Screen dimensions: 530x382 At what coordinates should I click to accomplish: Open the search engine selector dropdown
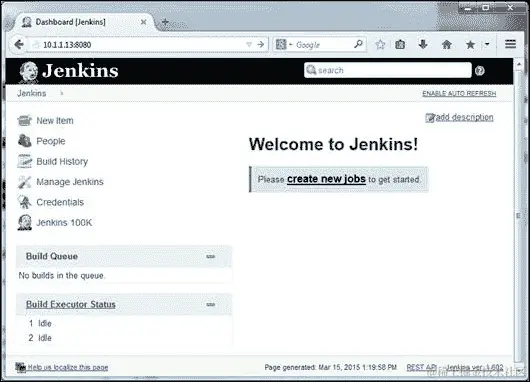click(x=283, y=44)
